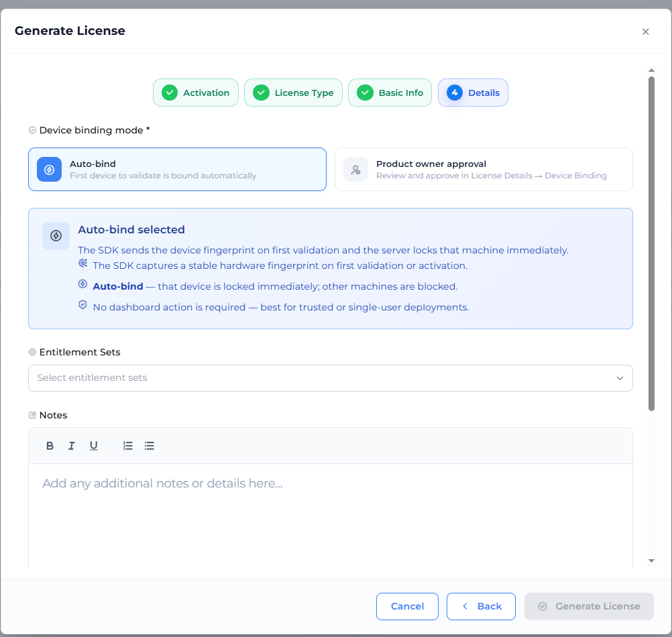
Task: Toggle italic formatting in Notes
Action: pos(72,445)
